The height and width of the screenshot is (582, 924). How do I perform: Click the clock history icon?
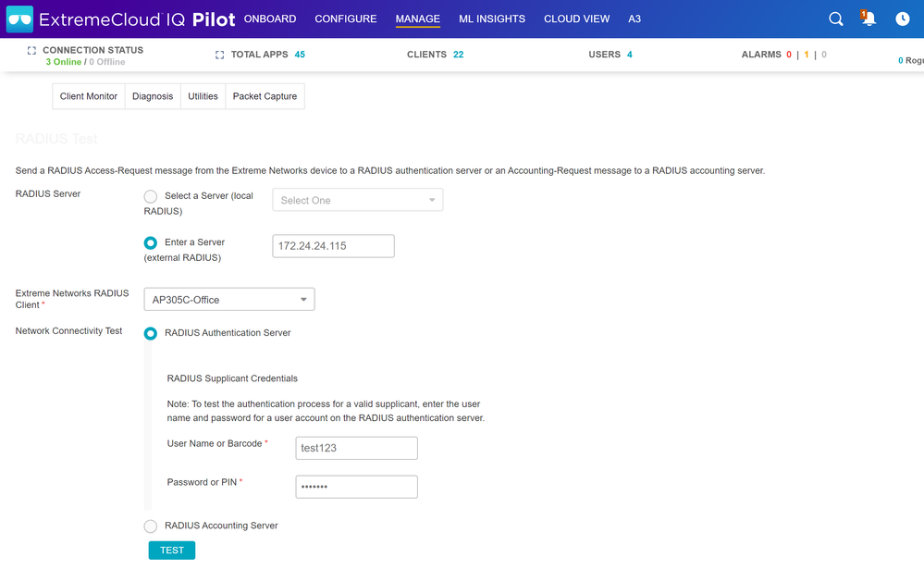(x=902, y=19)
